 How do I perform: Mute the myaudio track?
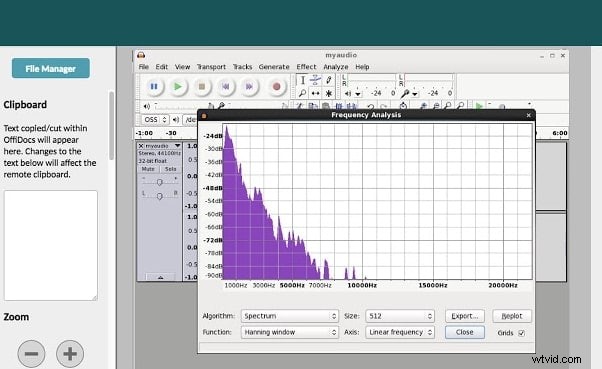point(148,169)
